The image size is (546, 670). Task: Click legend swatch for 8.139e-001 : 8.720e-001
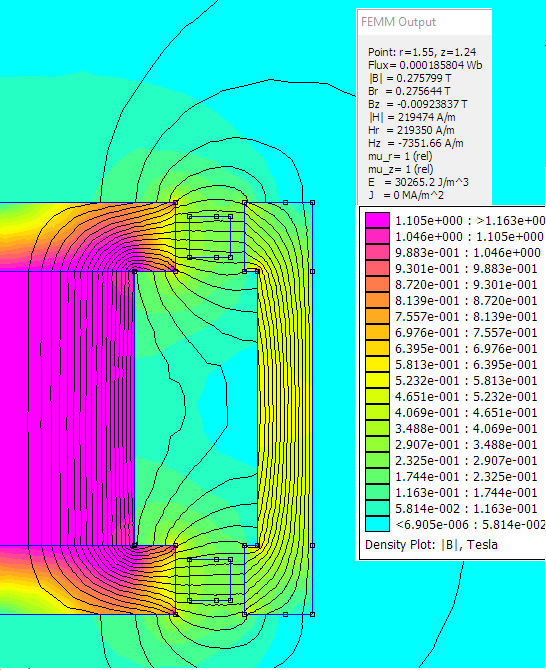[x=377, y=300]
